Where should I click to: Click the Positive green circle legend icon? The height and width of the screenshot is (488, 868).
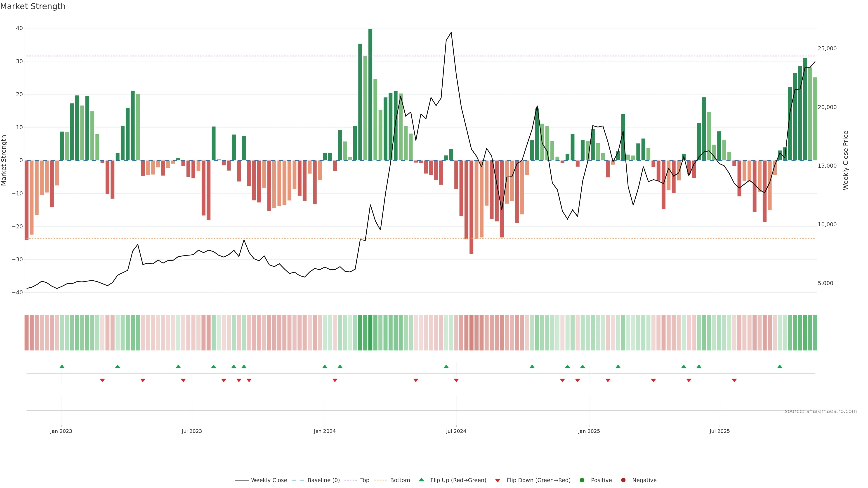coord(582,480)
